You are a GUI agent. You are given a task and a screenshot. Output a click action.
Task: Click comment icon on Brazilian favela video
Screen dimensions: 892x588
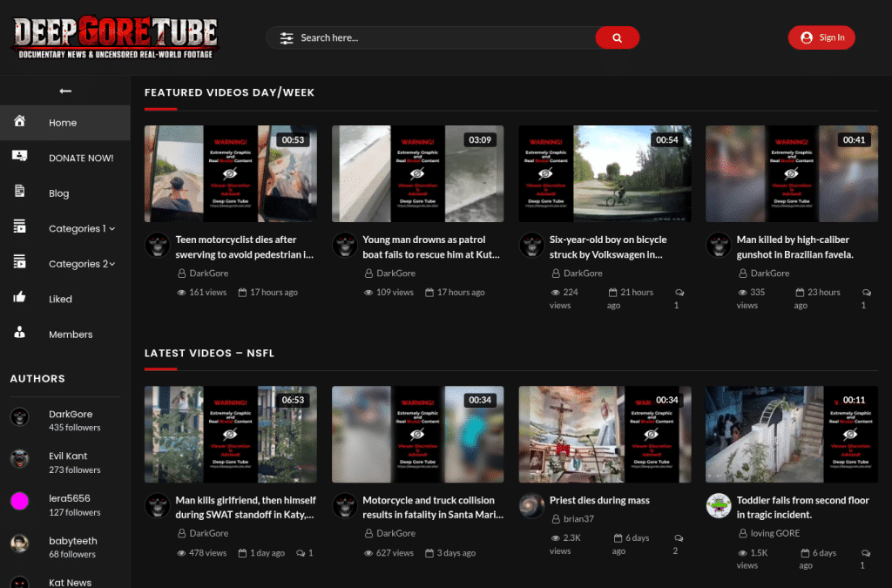pos(867,293)
